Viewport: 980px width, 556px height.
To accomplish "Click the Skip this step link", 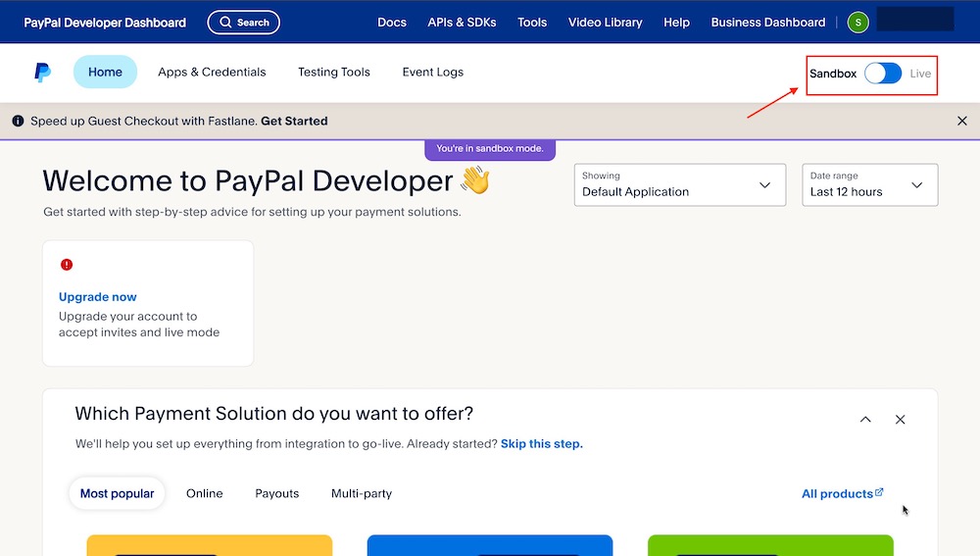I will 541,443.
